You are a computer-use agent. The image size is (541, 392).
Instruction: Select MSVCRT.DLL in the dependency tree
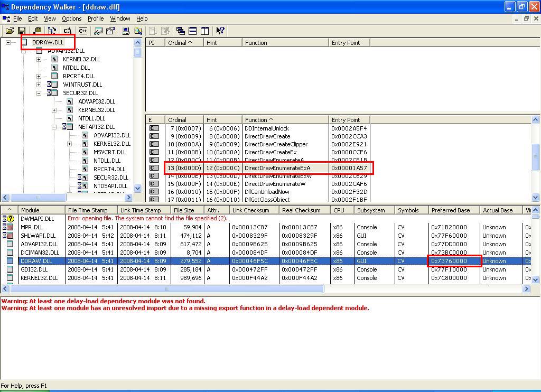coord(109,152)
